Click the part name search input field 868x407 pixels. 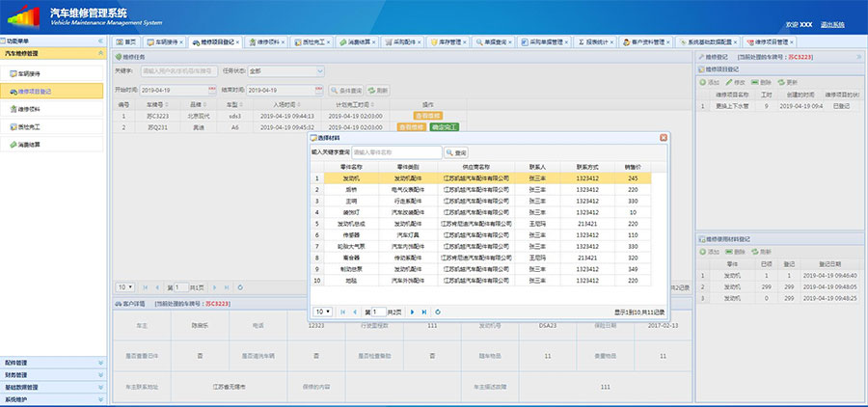395,152
